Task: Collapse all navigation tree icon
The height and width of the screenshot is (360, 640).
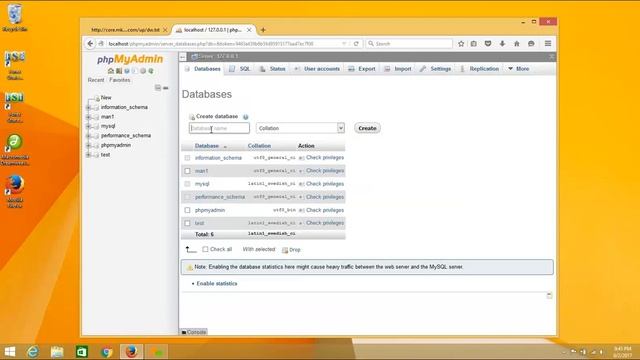Action: (x=158, y=88)
